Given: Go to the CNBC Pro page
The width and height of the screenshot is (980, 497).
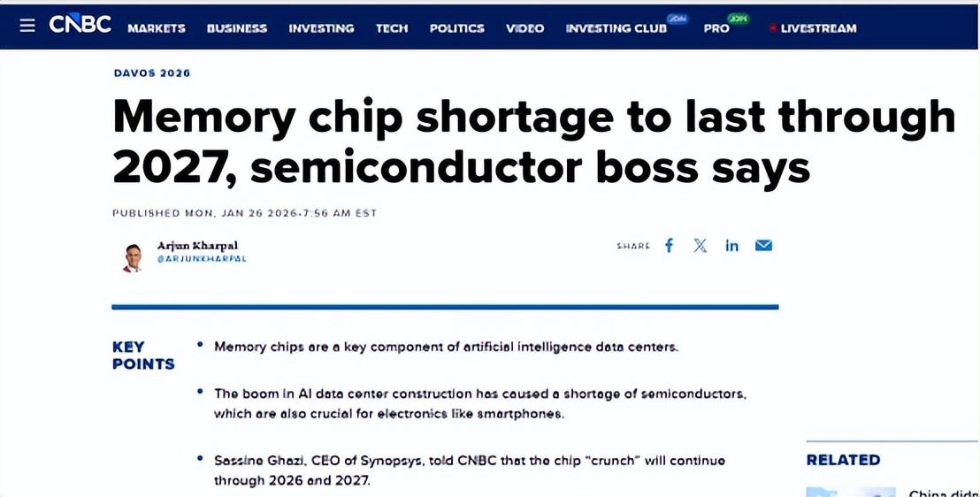Looking at the screenshot, I should pos(716,28).
